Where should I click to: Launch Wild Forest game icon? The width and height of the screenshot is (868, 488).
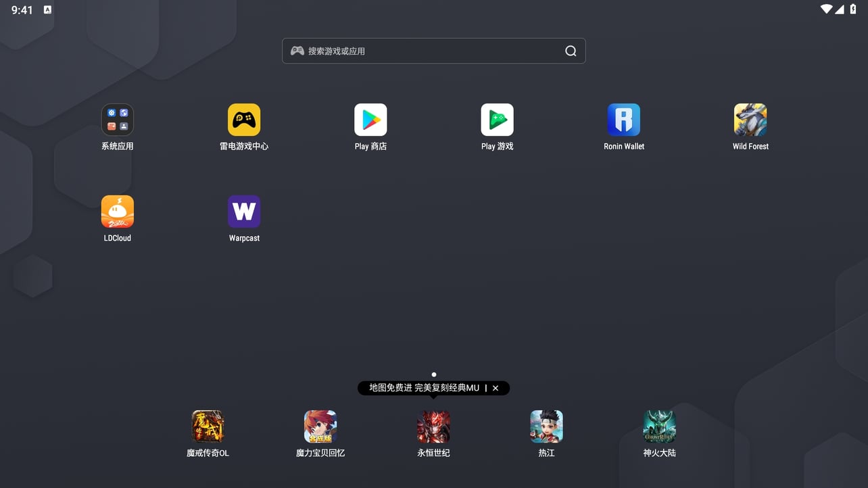(x=750, y=120)
